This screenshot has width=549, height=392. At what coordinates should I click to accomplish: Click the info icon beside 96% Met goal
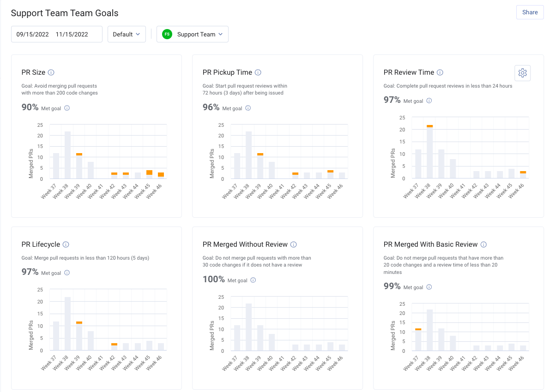[248, 107]
